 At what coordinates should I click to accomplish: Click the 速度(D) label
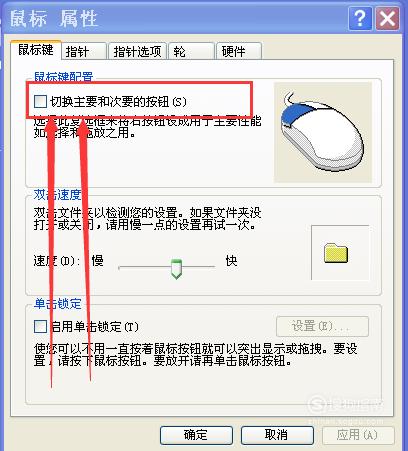pos(57,261)
